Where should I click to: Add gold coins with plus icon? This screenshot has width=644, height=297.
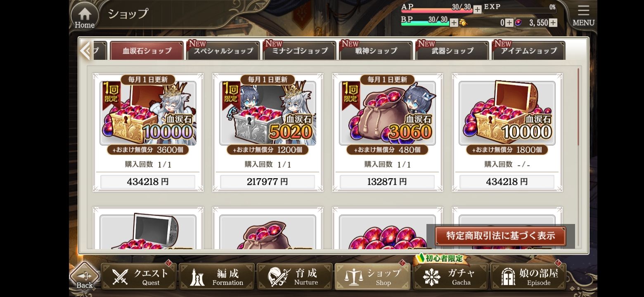(509, 23)
